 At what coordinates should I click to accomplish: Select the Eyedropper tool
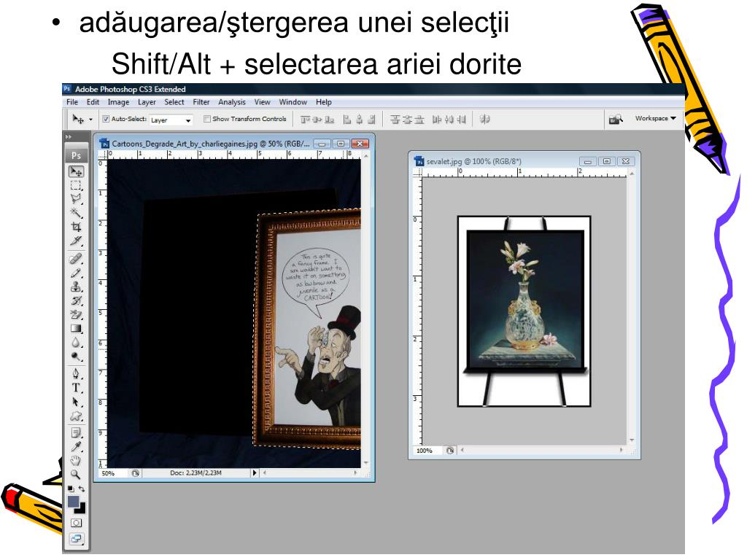[76, 447]
